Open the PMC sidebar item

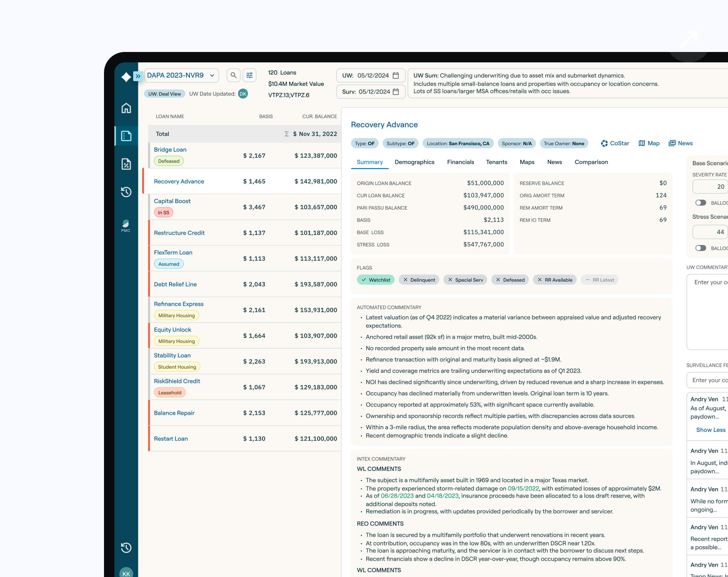point(126,226)
